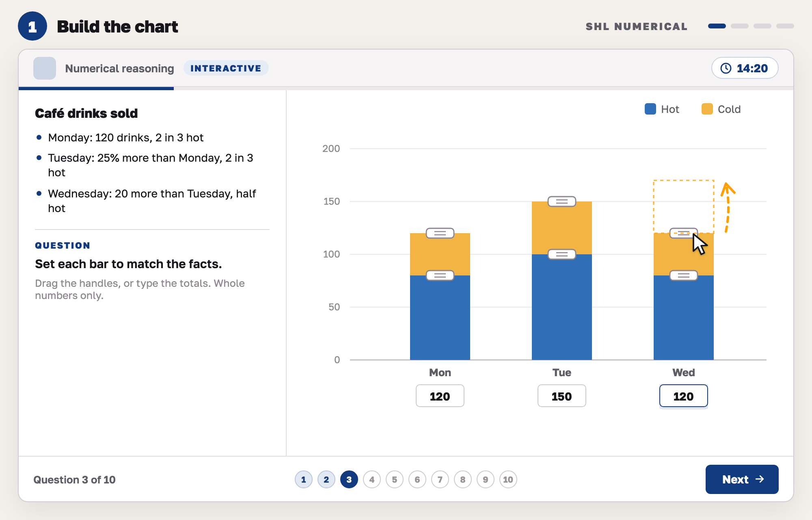Jump to question 5 in pagination
This screenshot has width=812, height=520.
coord(395,479)
